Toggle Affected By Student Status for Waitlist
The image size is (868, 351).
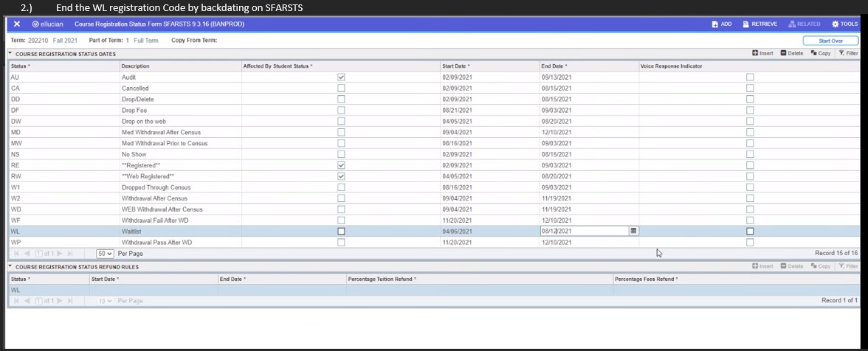[x=340, y=231]
